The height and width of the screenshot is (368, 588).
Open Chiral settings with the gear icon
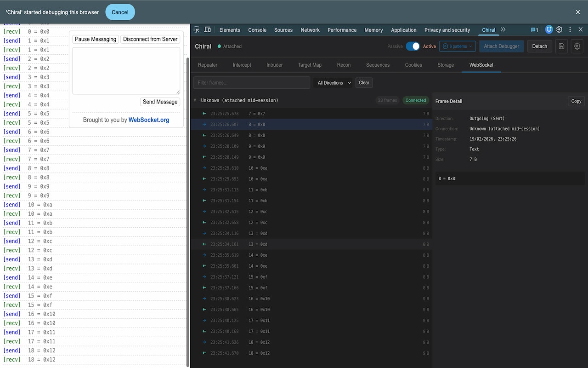tap(577, 46)
